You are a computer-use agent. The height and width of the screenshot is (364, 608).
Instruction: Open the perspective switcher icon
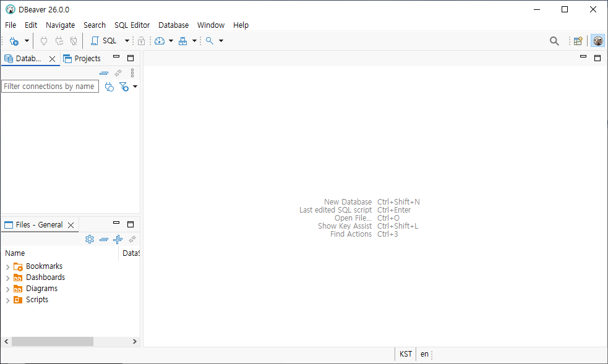(x=578, y=41)
